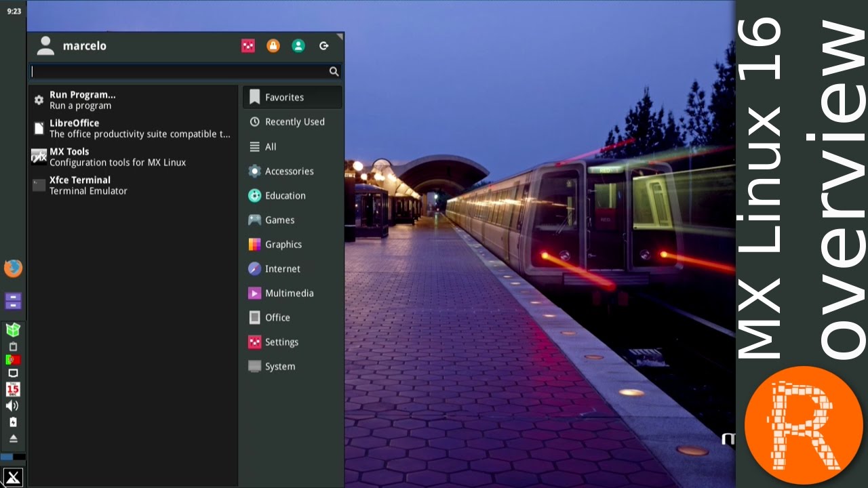Select the All category

click(x=292, y=147)
